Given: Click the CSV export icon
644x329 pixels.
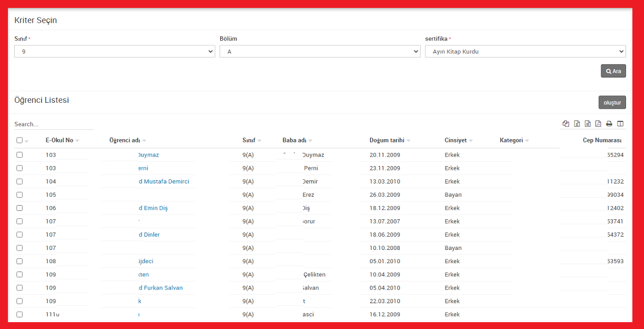Looking at the screenshot, I should click(x=588, y=124).
